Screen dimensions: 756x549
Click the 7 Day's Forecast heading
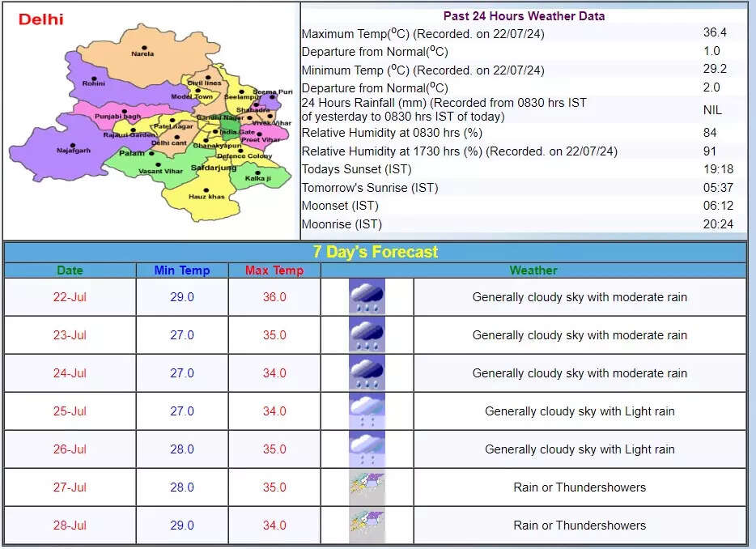(x=376, y=252)
